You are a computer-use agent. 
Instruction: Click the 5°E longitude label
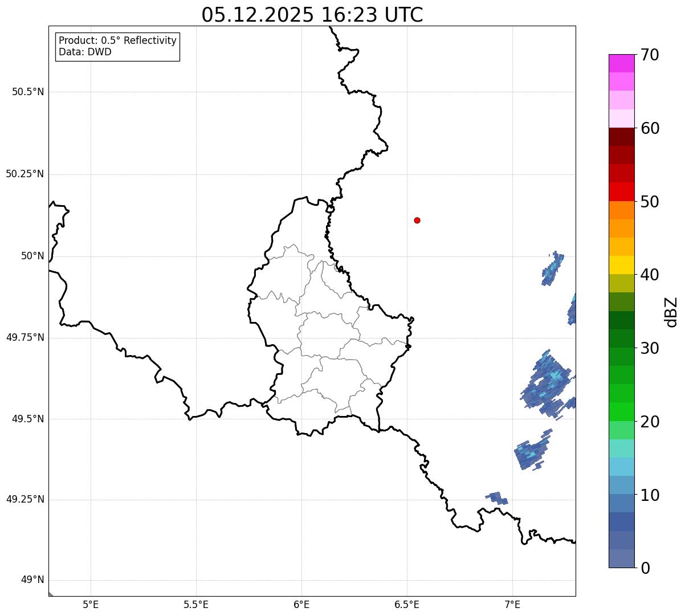(91, 605)
